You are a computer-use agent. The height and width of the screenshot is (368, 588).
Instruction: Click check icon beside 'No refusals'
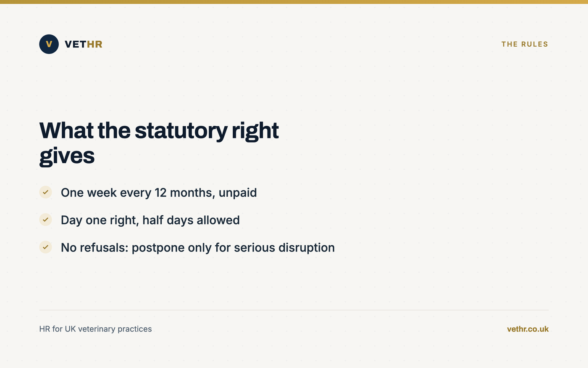[x=45, y=247]
